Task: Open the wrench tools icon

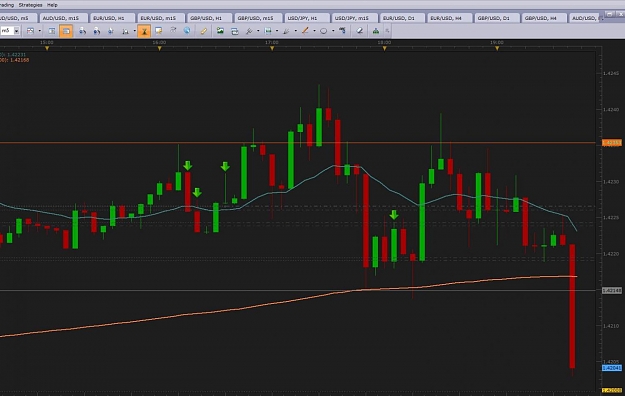Action: point(249,31)
